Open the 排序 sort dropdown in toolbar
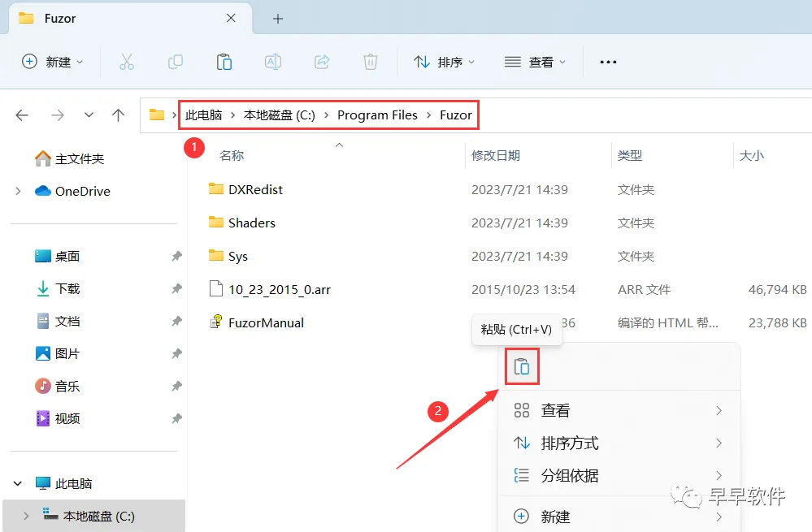The image size is (812, 532). pyautogui.click(x=444, y=62)
